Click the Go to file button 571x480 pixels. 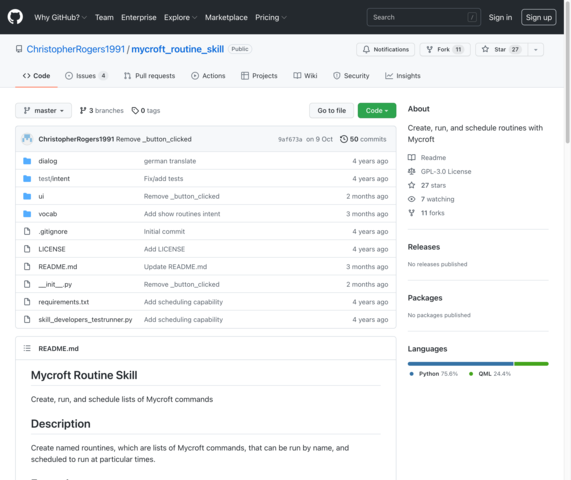[331, 110]
